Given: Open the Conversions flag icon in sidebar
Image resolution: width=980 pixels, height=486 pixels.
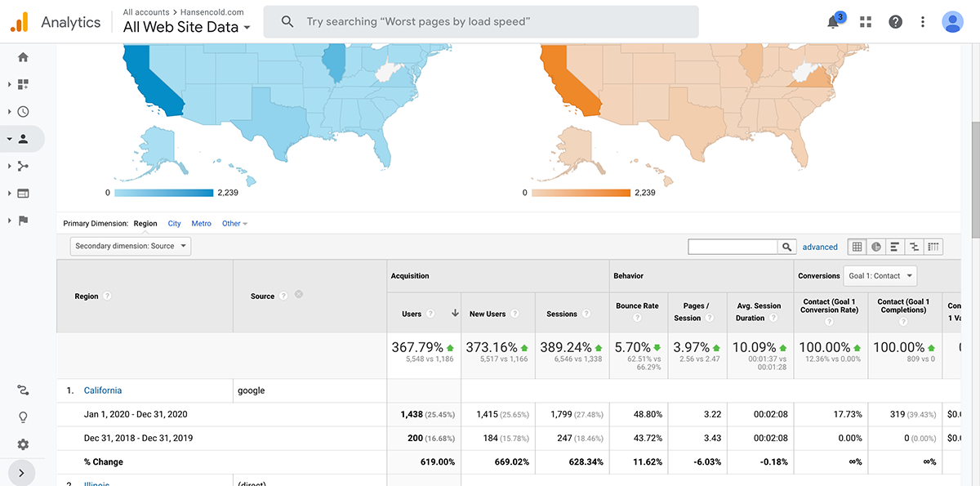Looking at the screenshot, I should [23, 221].
